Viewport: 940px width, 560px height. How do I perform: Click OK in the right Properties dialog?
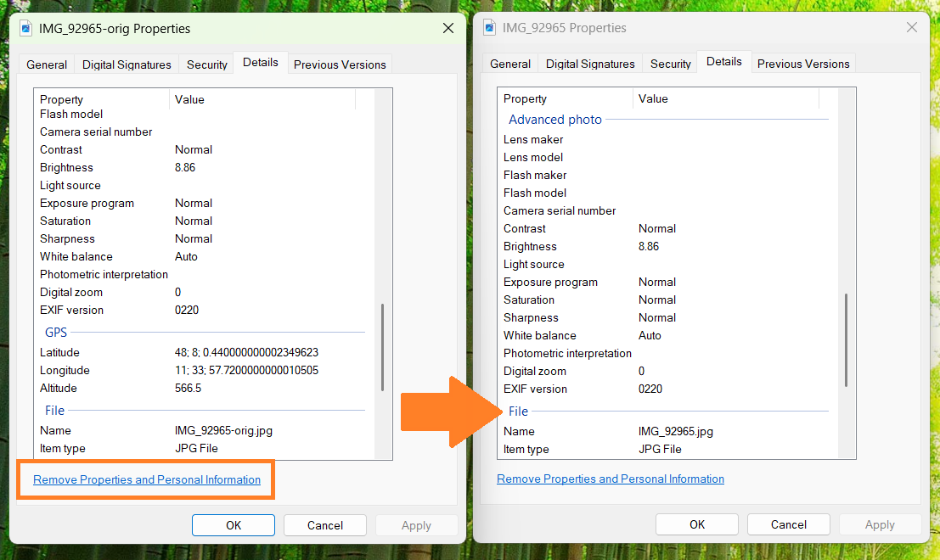[696, 524]
